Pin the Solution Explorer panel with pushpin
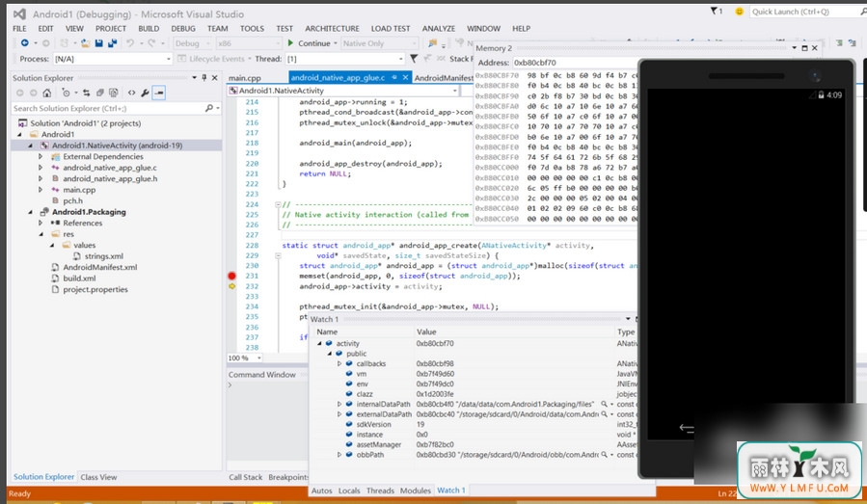This screenshot has height=504, width=867. (204, 78)
